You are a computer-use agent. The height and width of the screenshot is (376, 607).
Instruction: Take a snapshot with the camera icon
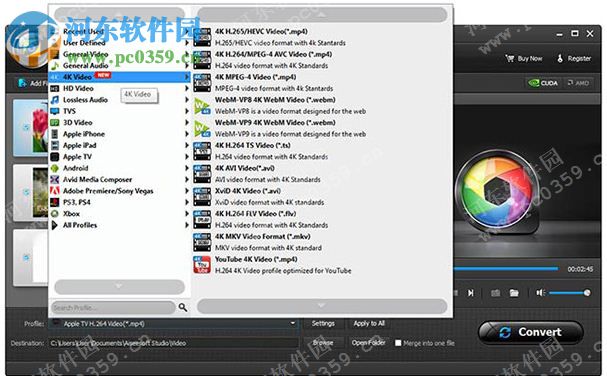point(496,293)
